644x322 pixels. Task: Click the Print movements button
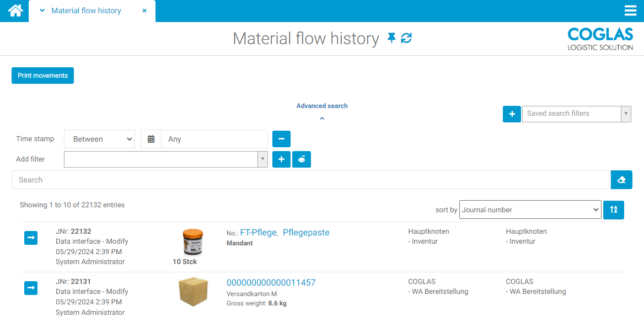point(42,76)
